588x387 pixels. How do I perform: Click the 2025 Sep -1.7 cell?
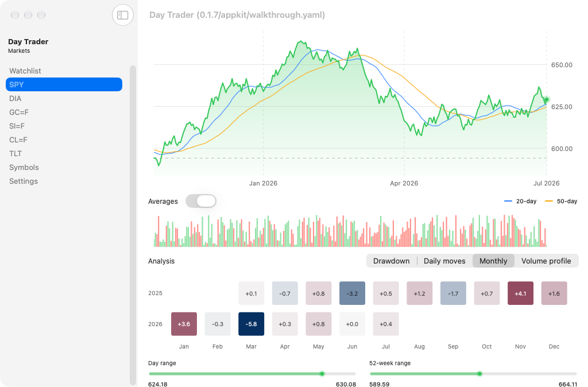453,293
